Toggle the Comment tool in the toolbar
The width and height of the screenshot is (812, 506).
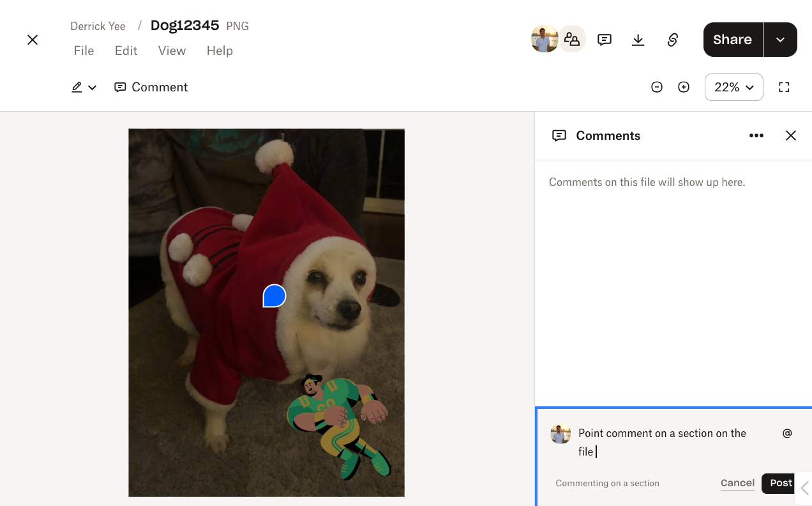(x=151, y=88)
